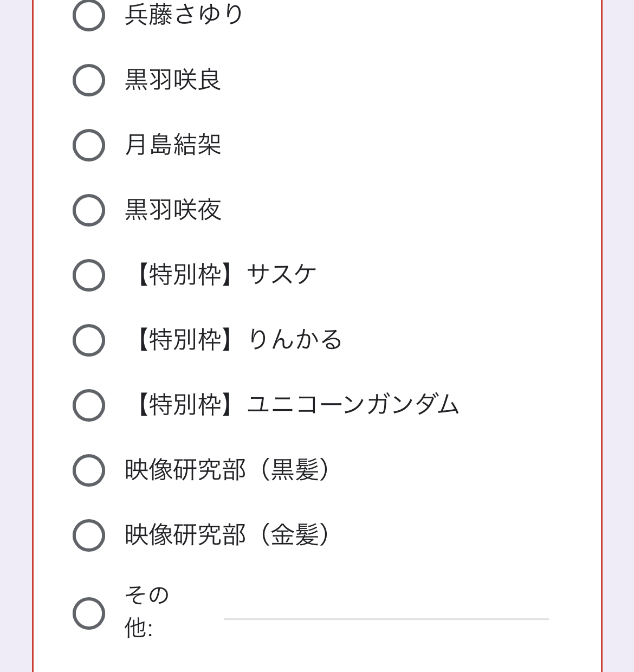Select 【特別枠】サスケ radio button
Image resolution: width=634 pixels, height=672 pixels.
pos(89,275)
